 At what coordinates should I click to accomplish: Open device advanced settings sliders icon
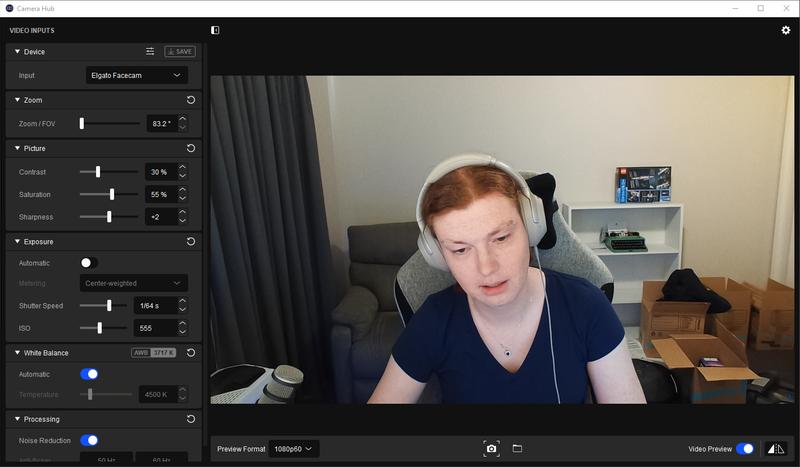[150, 51]
